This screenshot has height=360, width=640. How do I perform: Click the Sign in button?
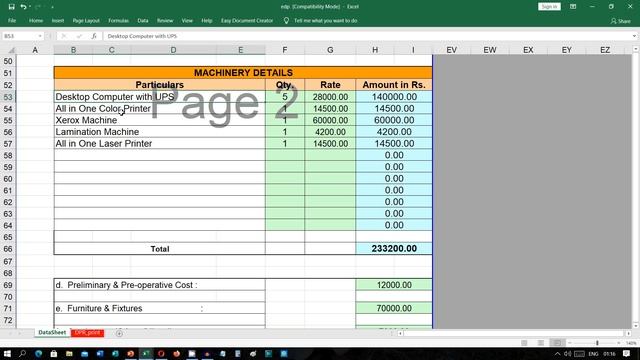[549, 7]
